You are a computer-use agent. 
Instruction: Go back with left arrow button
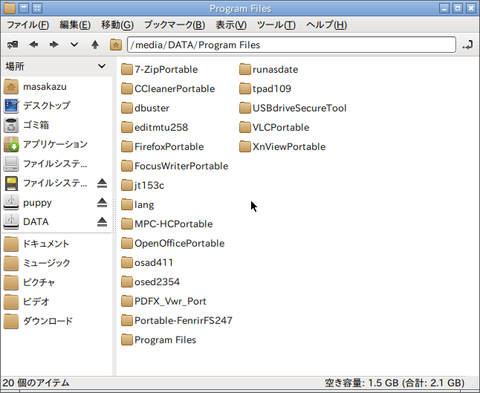click(33, 45)
